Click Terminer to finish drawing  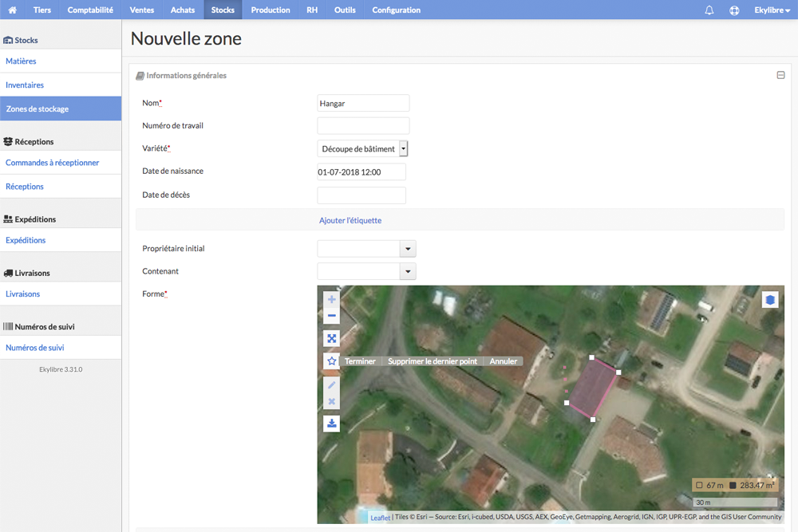pyautogui.click(x=361, y=361)
